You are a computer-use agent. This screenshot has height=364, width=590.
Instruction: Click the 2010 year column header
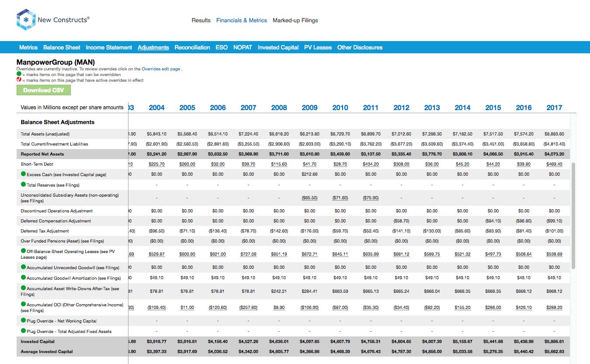point(340,107)
